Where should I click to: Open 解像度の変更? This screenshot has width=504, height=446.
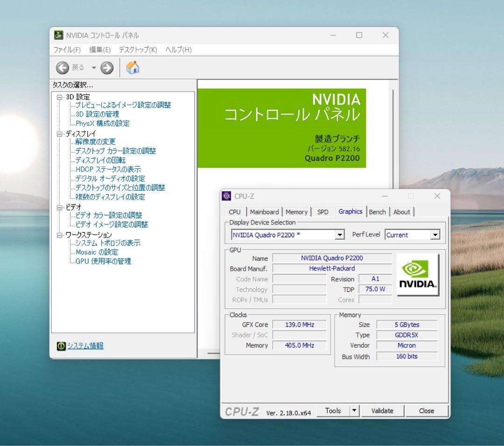(95, 142)
